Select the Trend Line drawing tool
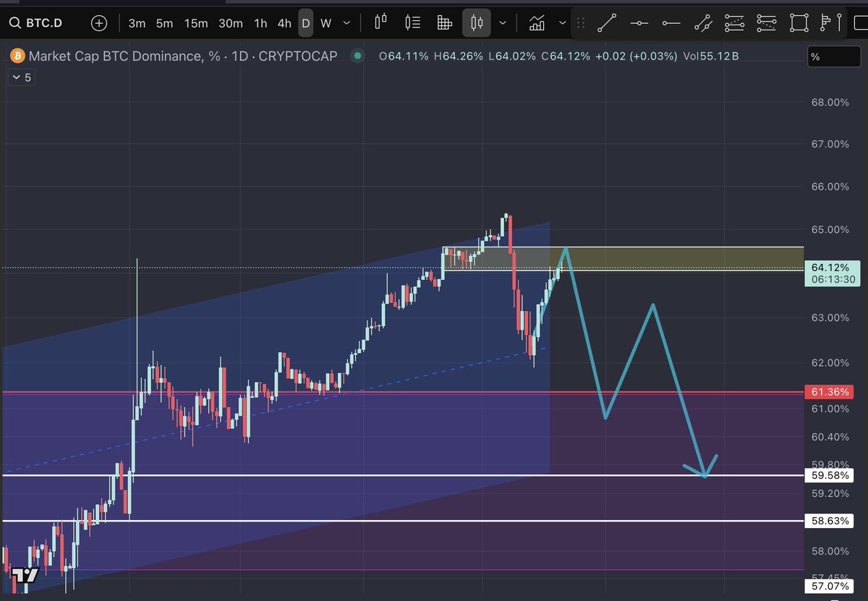 (x=606, y=23)
